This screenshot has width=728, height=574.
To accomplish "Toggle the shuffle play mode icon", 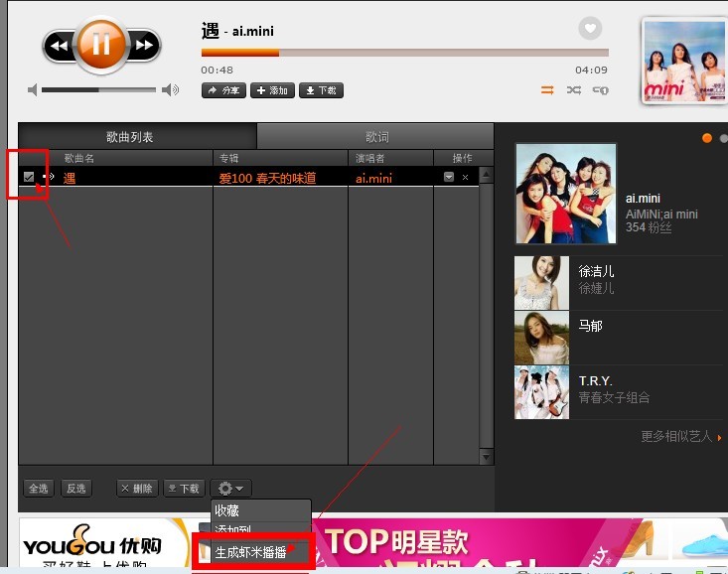I will pyautogui.click(x=574, y=90).
